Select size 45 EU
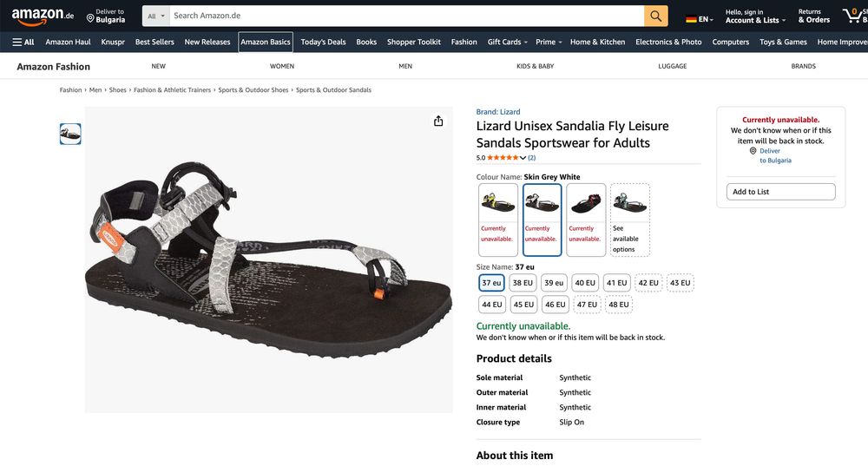Image resolution: width=868 pixels, height=466 pixels. 523,305
